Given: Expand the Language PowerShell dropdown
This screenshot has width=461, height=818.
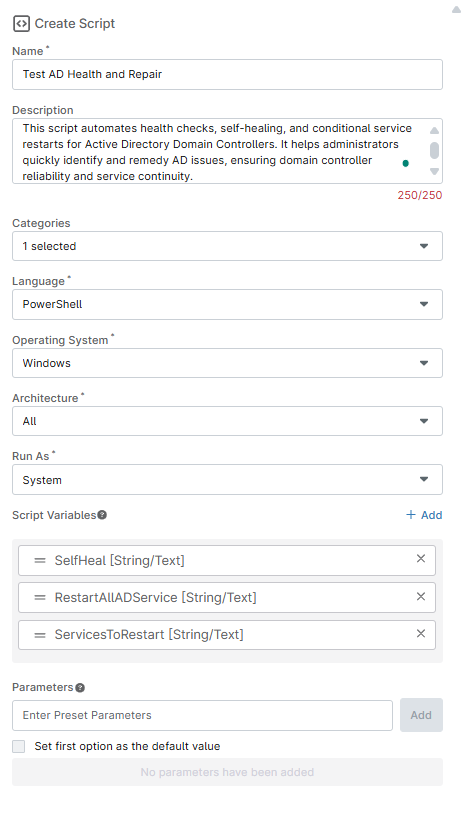Looking at the screenshot, I should [227, 304].
